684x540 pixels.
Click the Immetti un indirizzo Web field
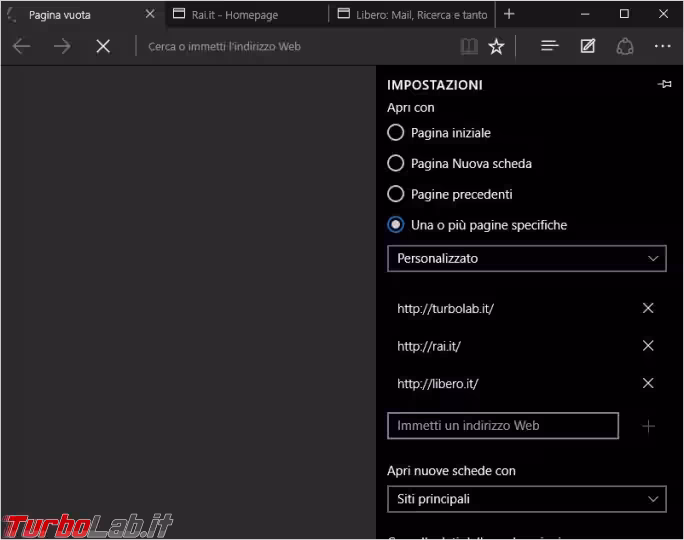pos(503,426)
